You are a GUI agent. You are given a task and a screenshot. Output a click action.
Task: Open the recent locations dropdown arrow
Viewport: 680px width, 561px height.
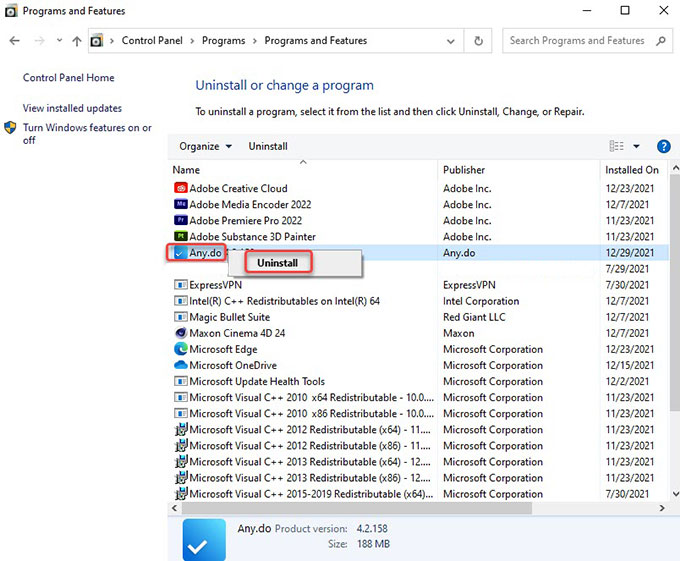(59, 40)
